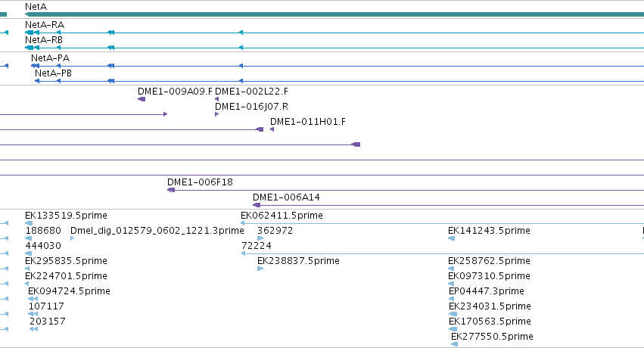Select the 107117 feature label

[x=46, y=306]
